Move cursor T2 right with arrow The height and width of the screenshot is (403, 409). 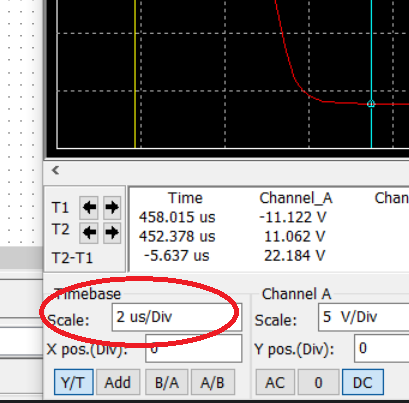click(112, 232)
